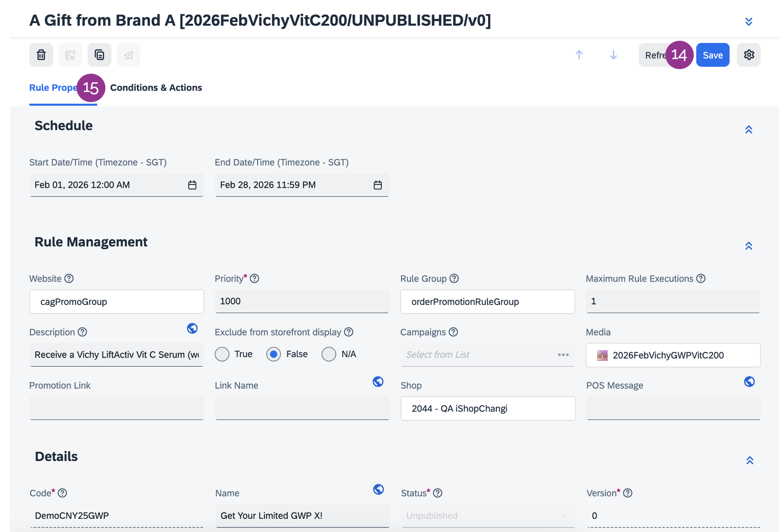Open Campaigns list with ellipsis button

pos(563,355)
